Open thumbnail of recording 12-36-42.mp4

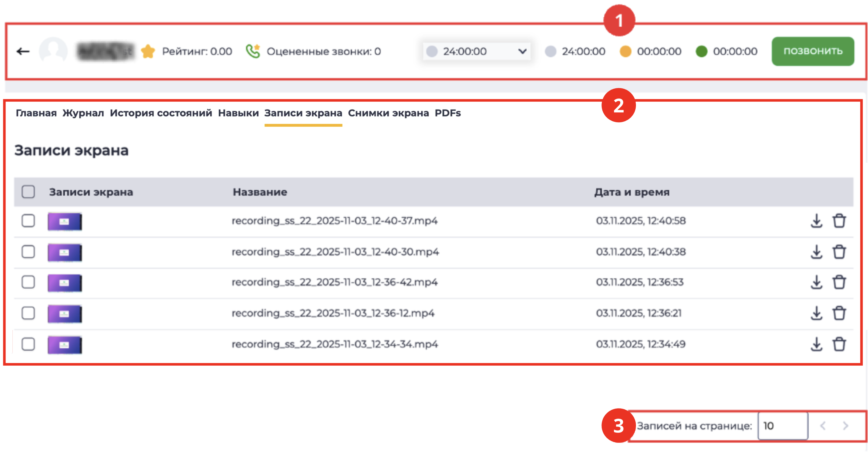tap(65, 283)
